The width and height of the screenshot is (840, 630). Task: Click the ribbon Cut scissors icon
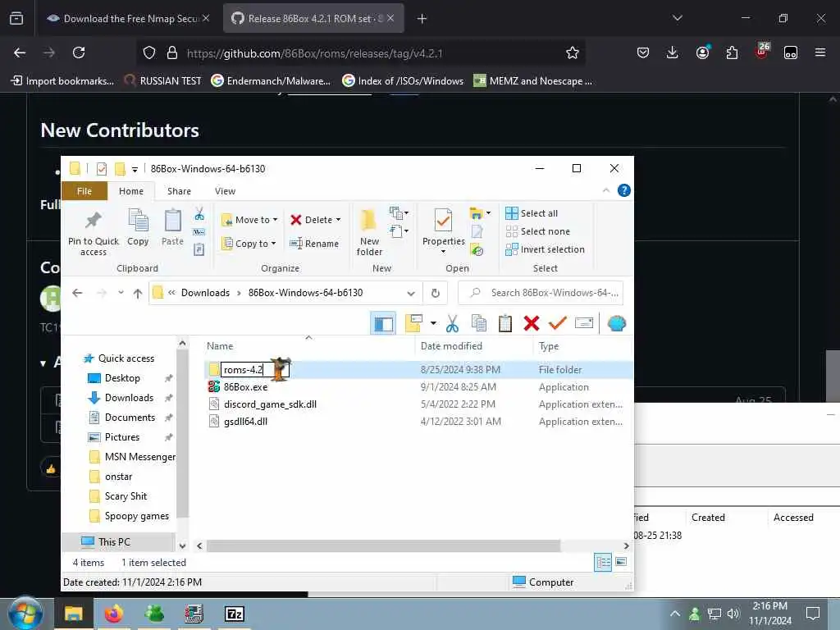(199, 214)
